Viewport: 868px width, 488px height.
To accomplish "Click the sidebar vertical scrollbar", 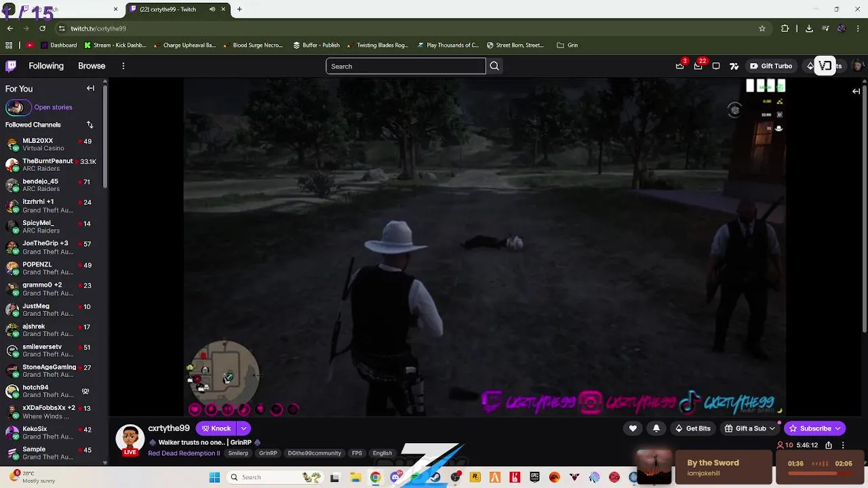I will point(104,136).
